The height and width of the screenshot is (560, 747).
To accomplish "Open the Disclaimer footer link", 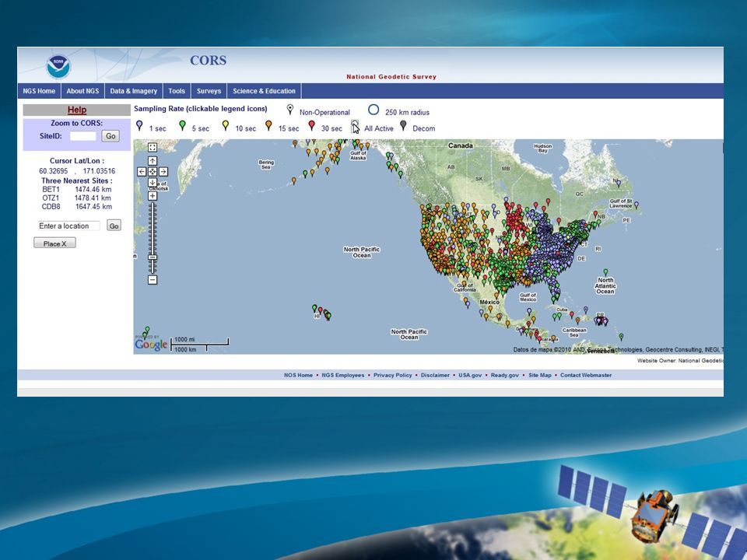I will coord(435,375).
